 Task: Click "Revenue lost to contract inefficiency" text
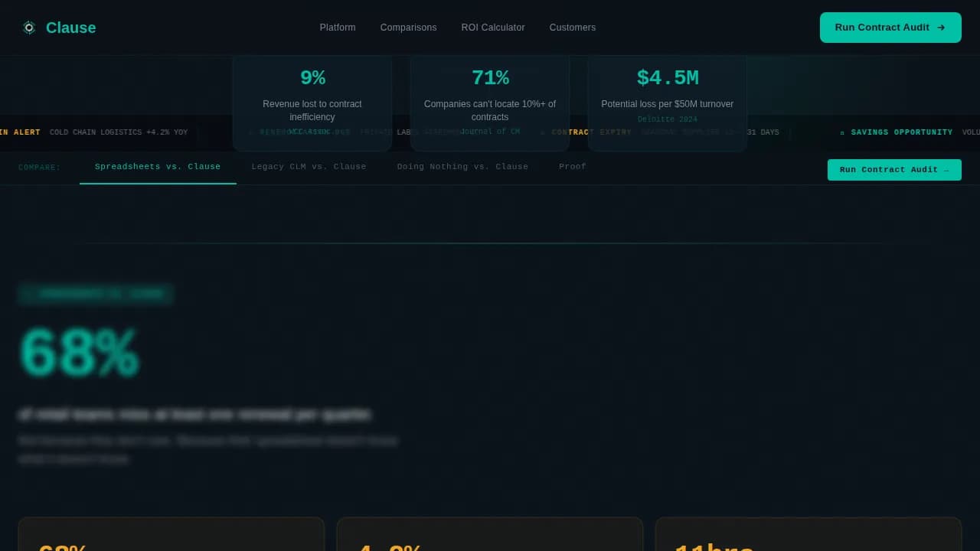pyautogui.click(x=312, y=110)
